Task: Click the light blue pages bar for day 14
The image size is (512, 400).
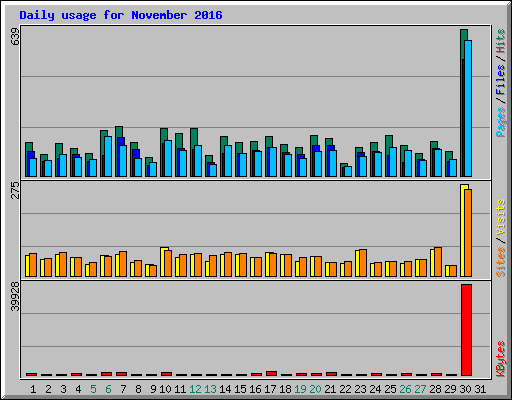Action: coord(228,161)
